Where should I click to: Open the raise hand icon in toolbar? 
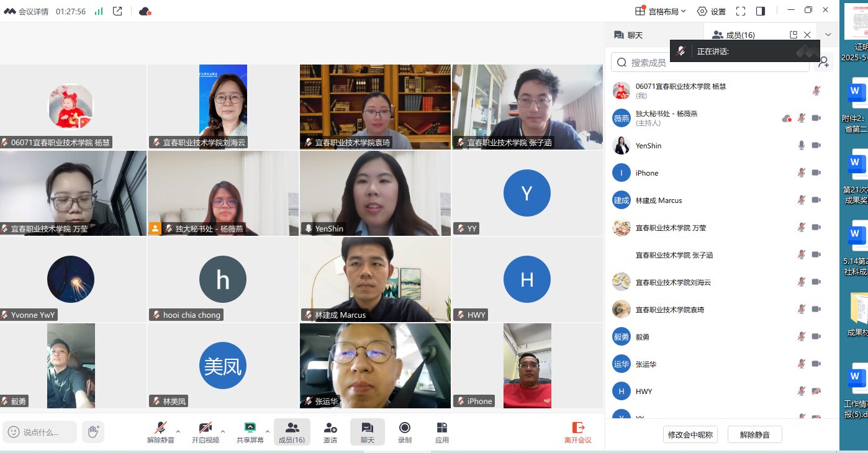pyautogui.click(x=93, y=432)
